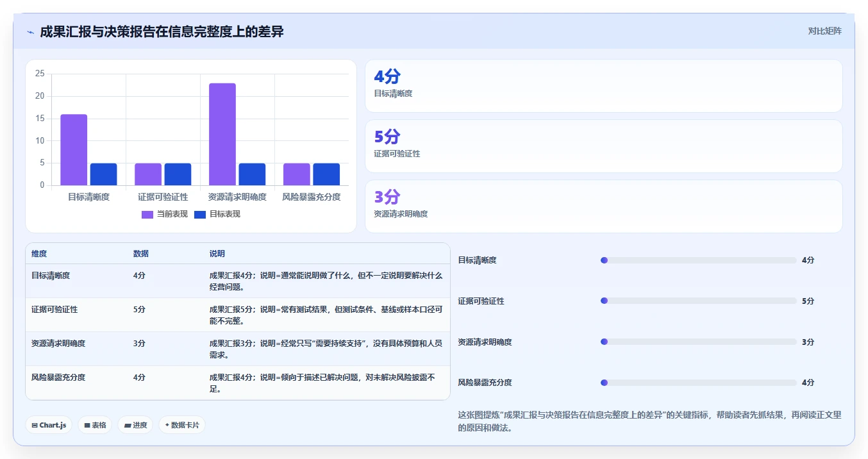Click the 资源请求明确度 progress bar
868x459 pixels.
tap(699, 342)
